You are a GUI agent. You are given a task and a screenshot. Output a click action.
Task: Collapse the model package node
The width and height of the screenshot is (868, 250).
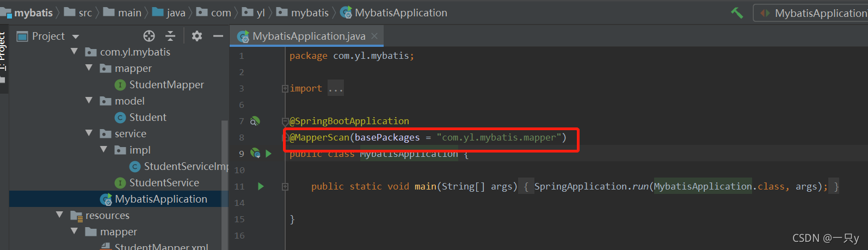tap(89, 101)
